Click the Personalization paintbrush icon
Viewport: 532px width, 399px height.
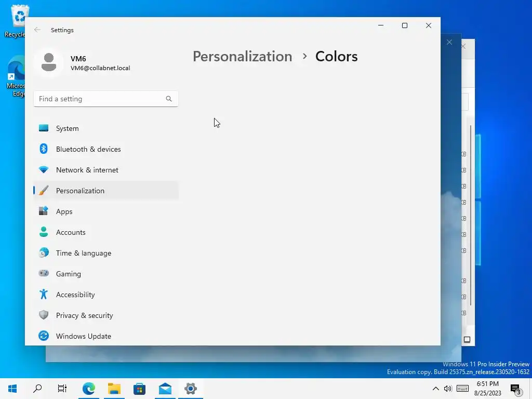point(44,190)
